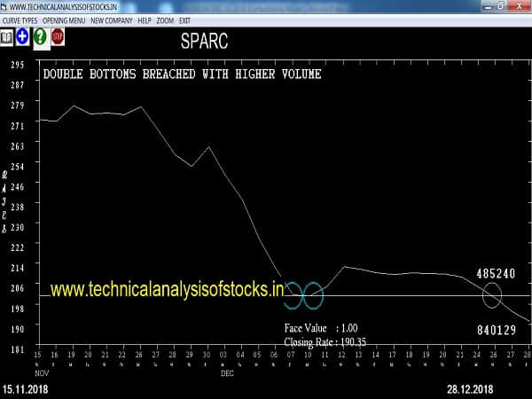Viewport: 532px width, 399px height.
Task: Open help with the green question mark icon
Action: [39, 36]
